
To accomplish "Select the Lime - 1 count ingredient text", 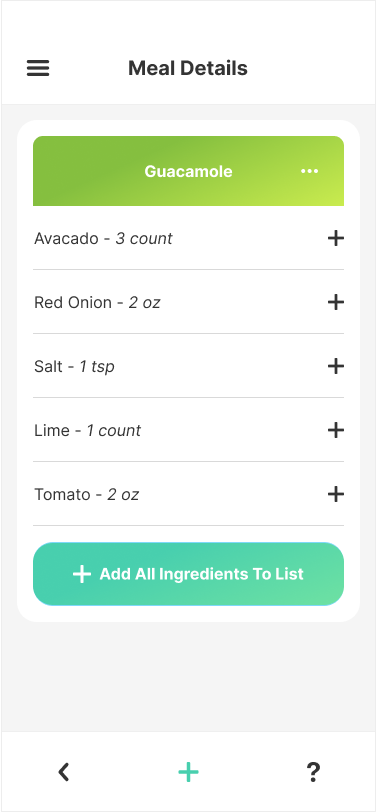I will coord(88,430).
